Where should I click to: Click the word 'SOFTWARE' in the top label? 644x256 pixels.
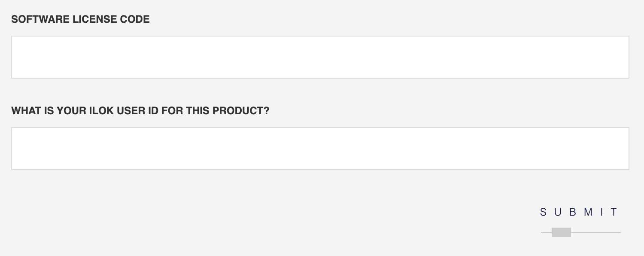[37, 19]
